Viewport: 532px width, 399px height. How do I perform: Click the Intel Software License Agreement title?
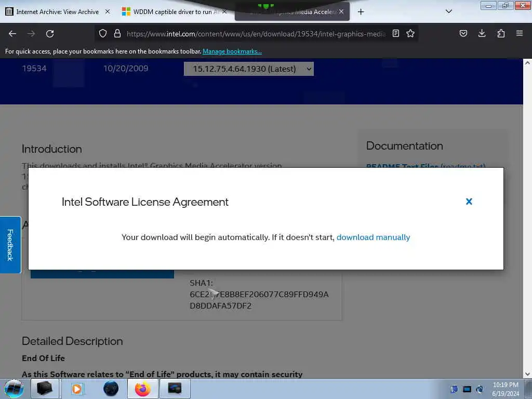[x=145, y=202]
